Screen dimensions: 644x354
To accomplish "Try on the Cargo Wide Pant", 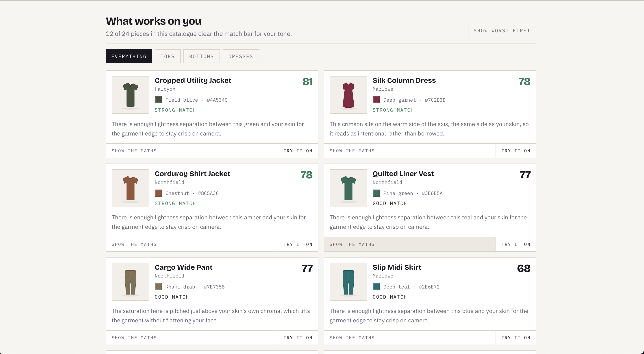I will click(x=298, y=338).
